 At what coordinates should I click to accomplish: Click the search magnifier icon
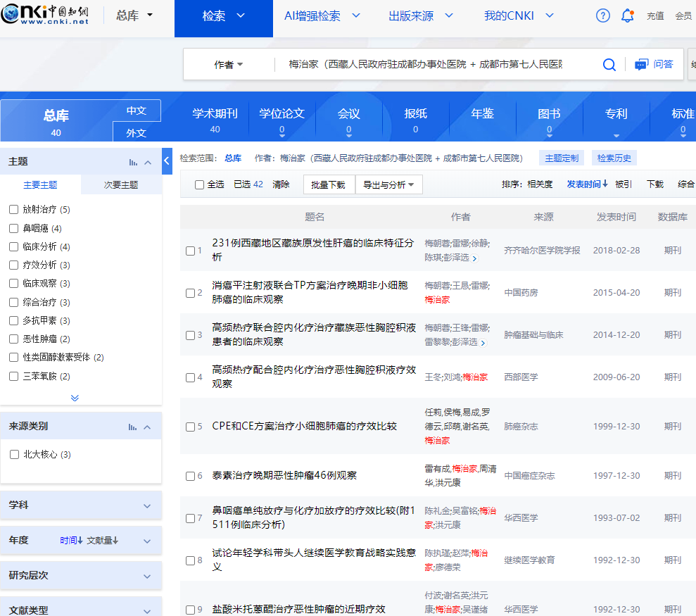pyautogui.click(x=609, y=65)
